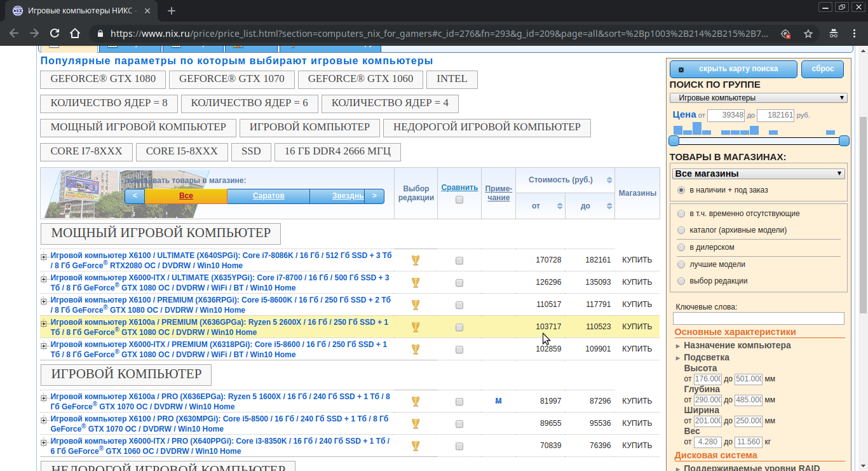This screenshot has width=868, height=471.
Task: Click the minimum price field 39348
Action: (x=726, y=115)
